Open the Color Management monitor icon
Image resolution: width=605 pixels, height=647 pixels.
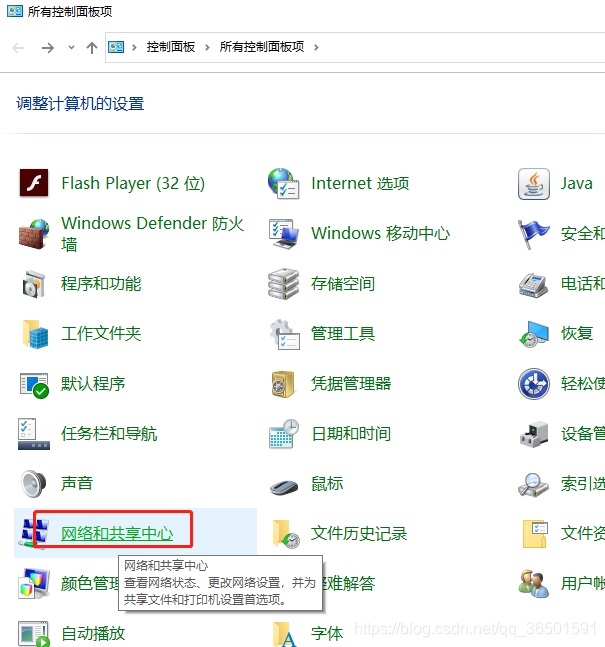coord(34,584)
